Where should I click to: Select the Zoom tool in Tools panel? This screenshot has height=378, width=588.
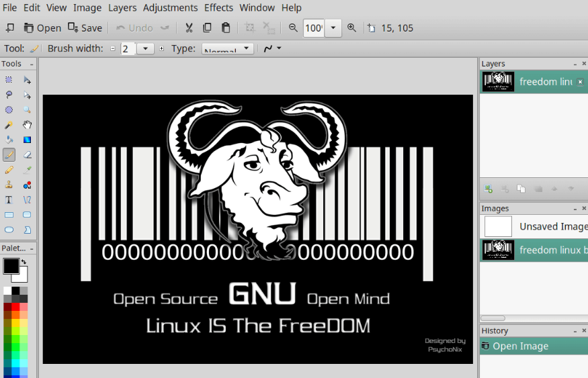pyautogui.click(x=27, y=109)
